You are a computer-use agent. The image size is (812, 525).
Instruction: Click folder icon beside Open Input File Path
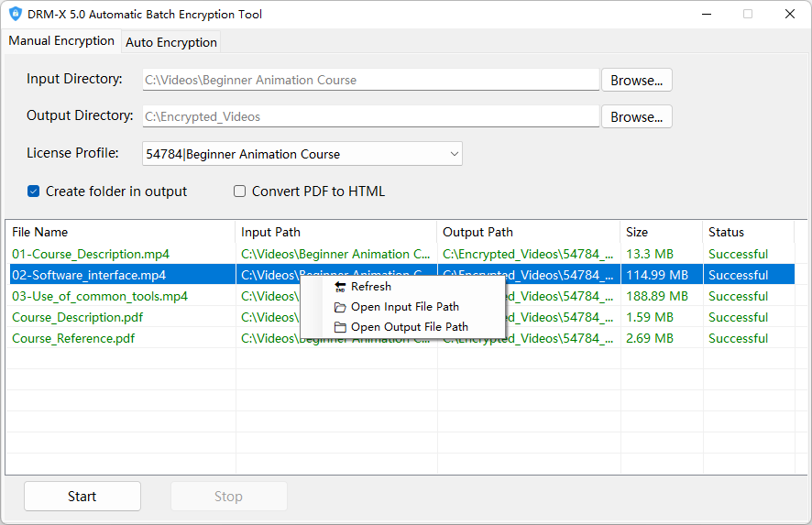340,307
